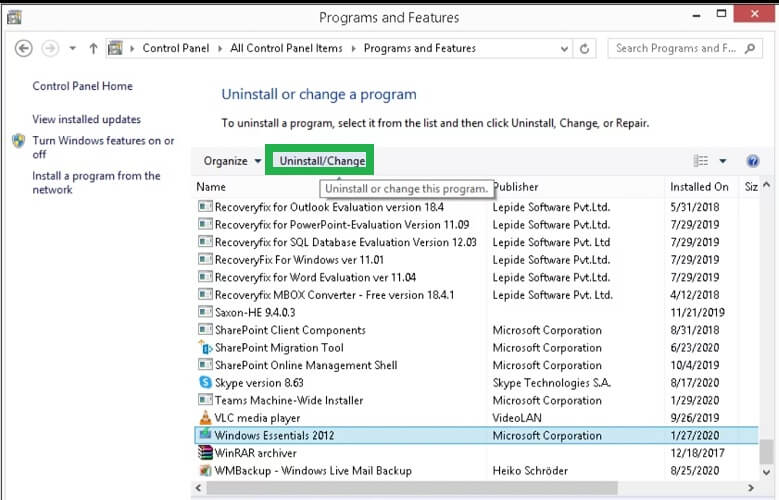Select VLC media player entry
Image resolution: width=779 pixels, height=500 pixels.
(257, 418)
